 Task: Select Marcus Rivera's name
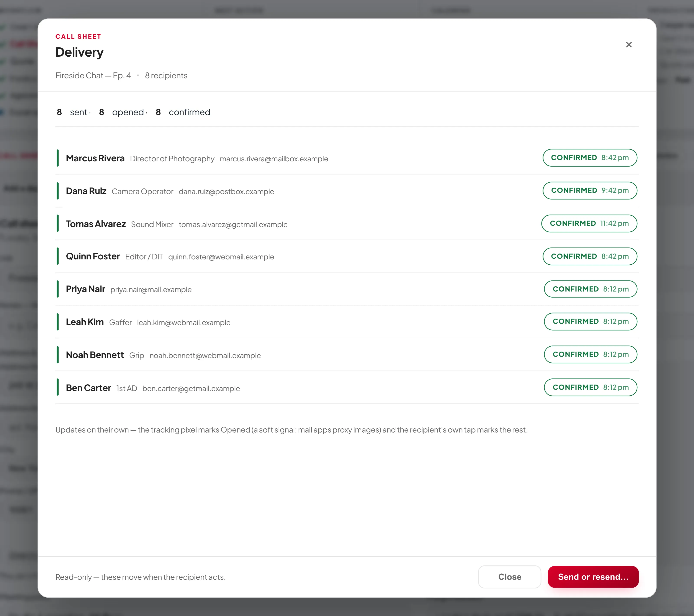coord(95,158)
